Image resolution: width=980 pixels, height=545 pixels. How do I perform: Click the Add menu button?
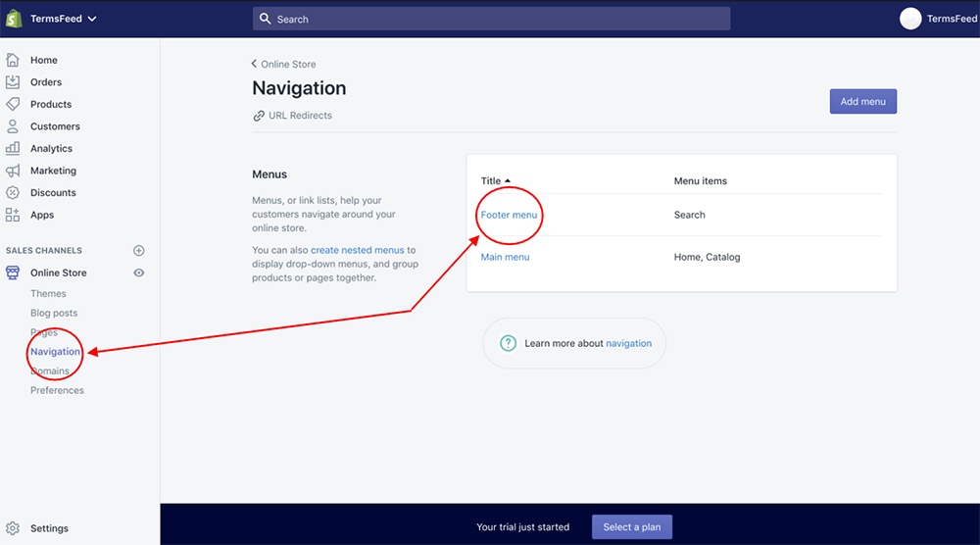coord(863,101)
